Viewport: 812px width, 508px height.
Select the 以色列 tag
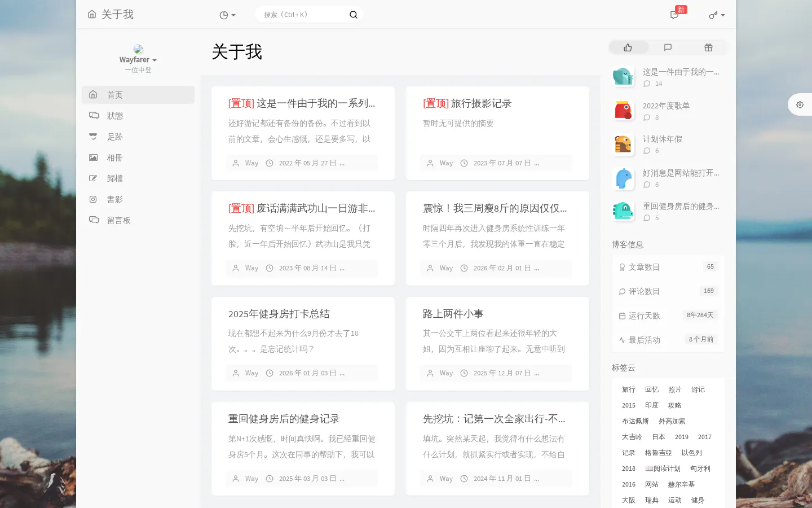pos(692,453)
